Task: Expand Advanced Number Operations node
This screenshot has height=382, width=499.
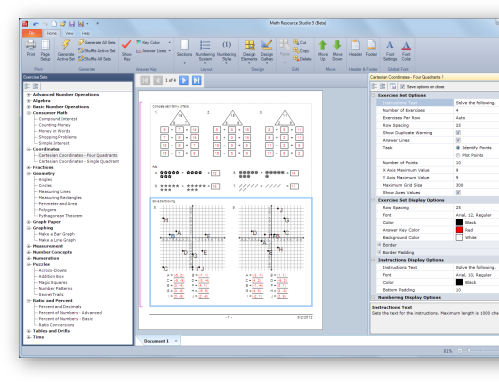Action: point(29,95)
